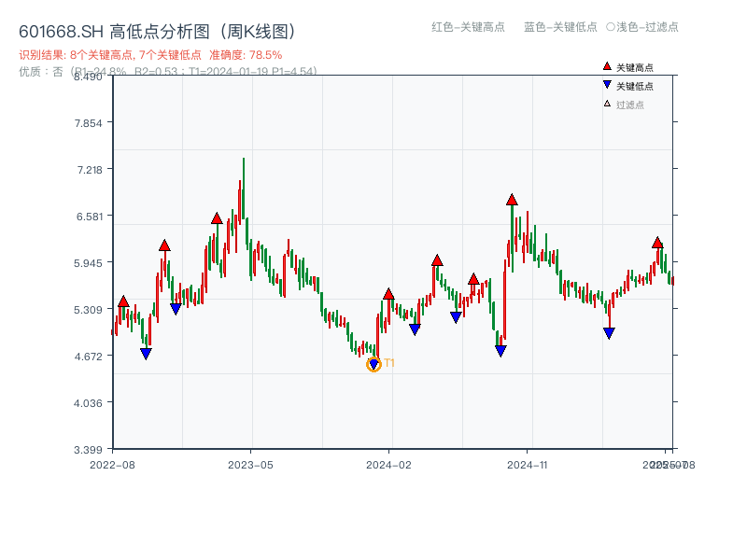
Task: Click the 5.309 y-axis label
Action: [x=88, y=310]
